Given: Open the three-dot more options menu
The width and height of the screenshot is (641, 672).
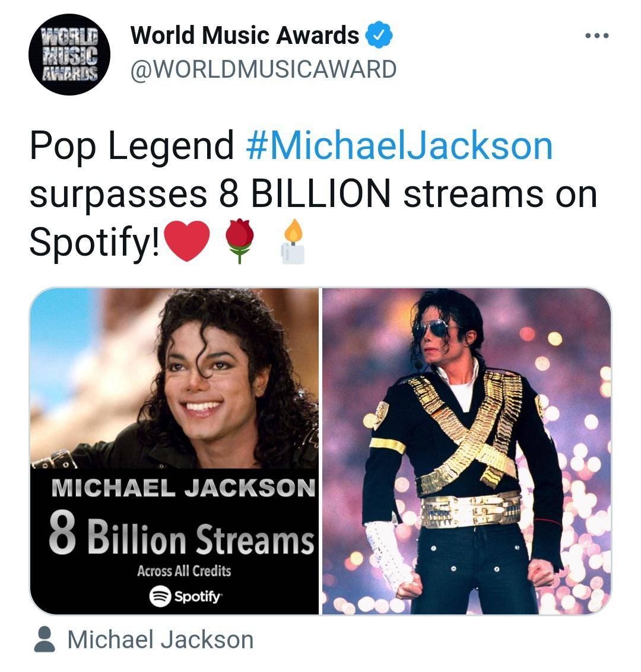Looking at the screenshot, I should click(x=597, y=36).
